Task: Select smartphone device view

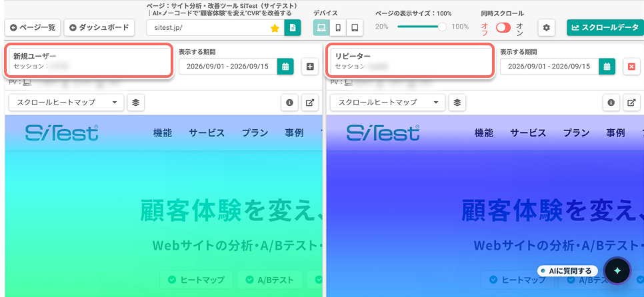Action: tap(338, 27)
